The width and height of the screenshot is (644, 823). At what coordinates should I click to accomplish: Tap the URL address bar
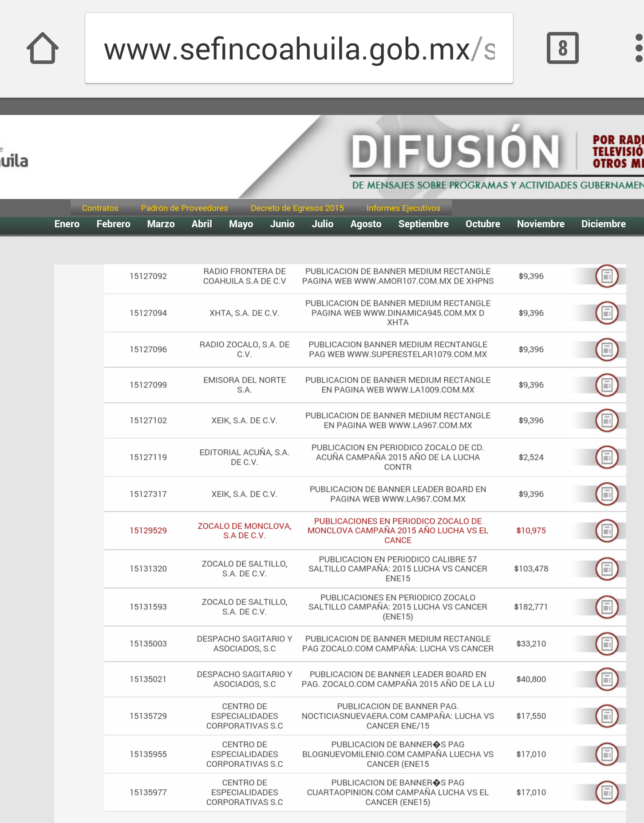[299, 48]
